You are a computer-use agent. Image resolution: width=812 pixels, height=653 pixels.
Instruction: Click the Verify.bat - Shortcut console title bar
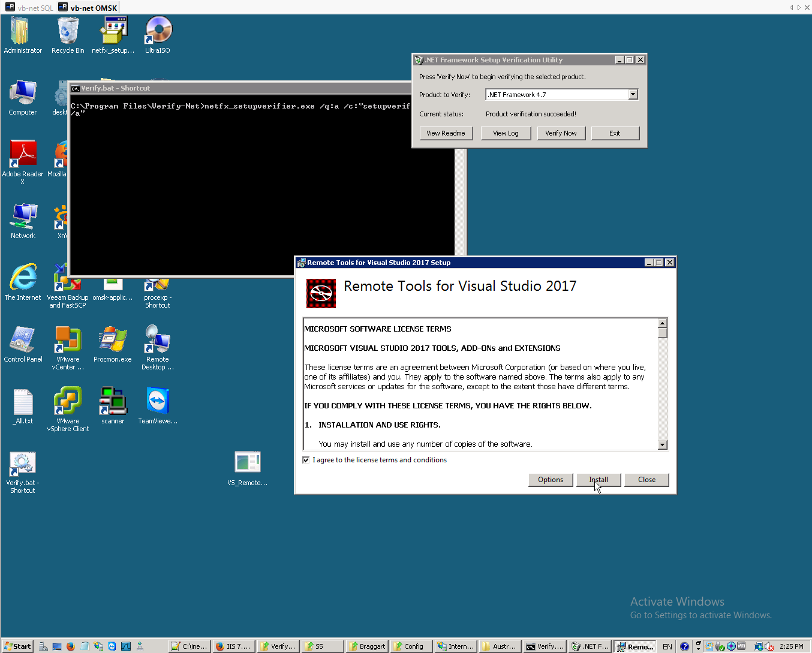(x=240, y=88)
